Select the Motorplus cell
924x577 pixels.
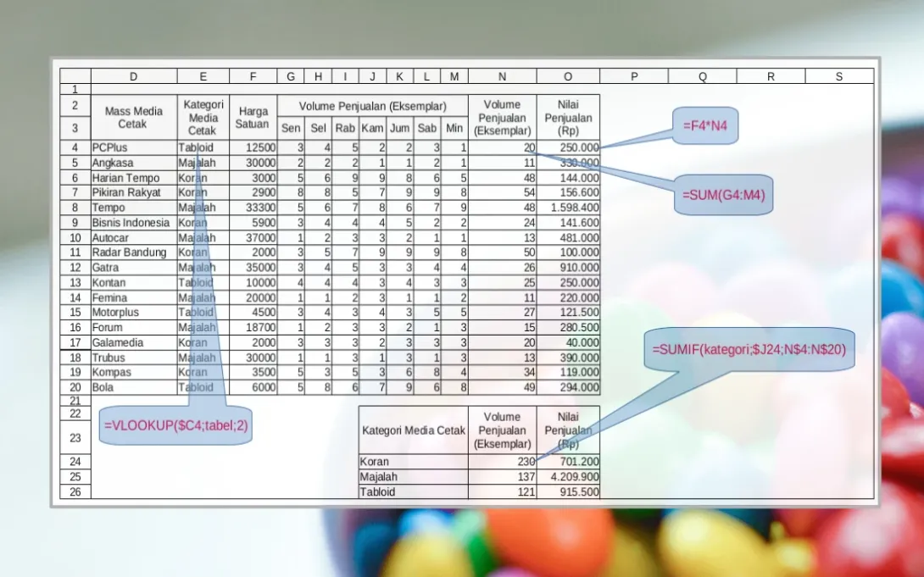(x=134, y=313)
